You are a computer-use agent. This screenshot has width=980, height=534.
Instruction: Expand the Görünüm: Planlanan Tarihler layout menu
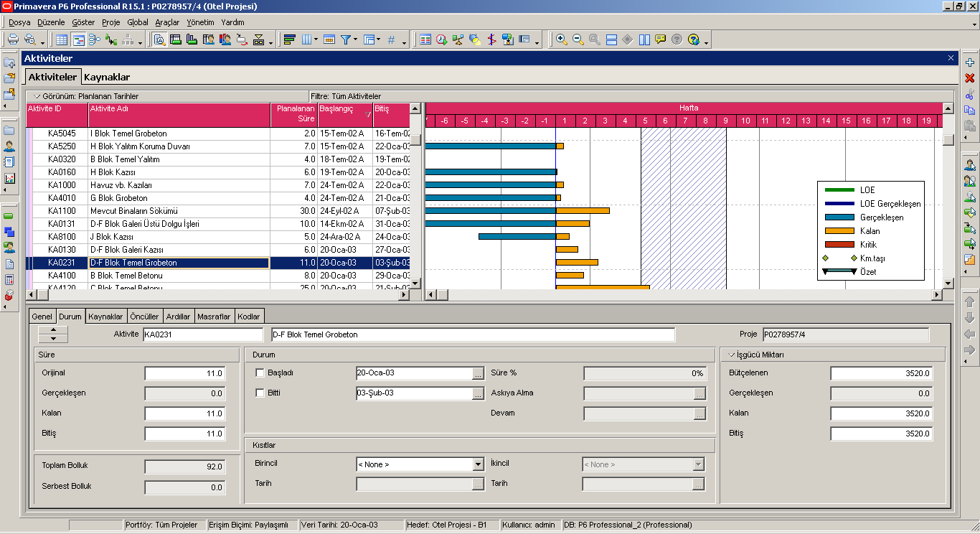[x=37, y=96]
